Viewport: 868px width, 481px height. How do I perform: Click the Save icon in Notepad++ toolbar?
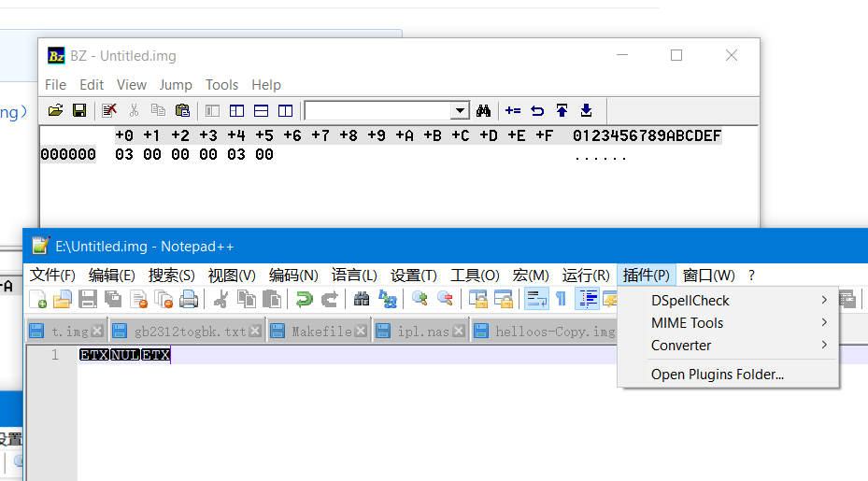point(88,300)
